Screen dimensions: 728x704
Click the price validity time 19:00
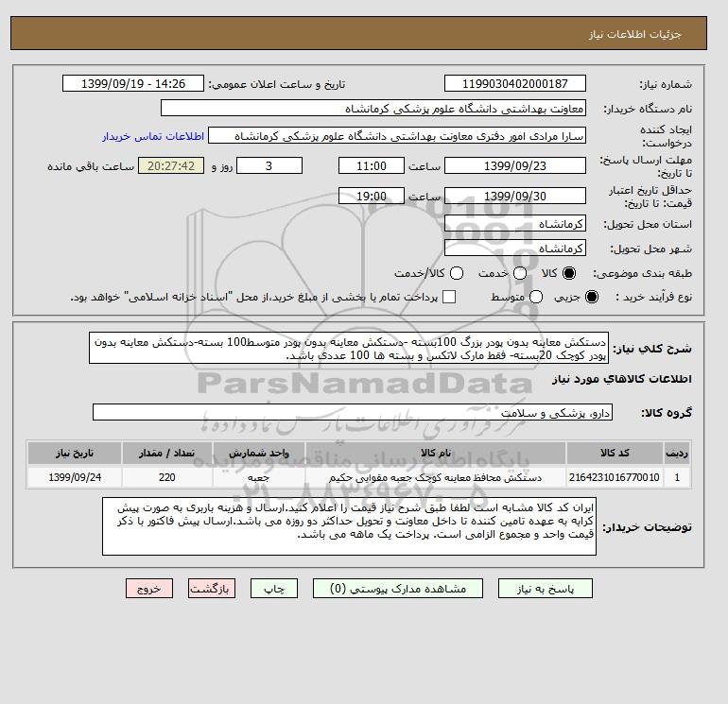[372, 196]
